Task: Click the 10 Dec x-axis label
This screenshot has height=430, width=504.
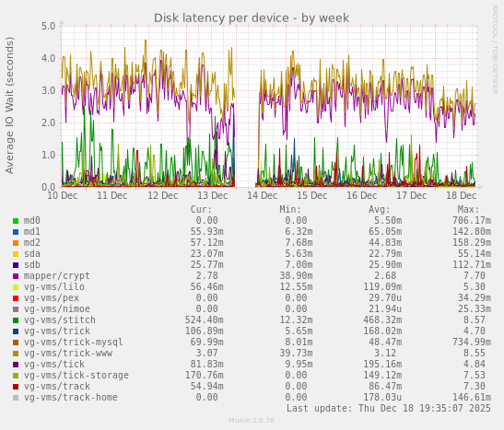Action: click(x=63, y=195)
